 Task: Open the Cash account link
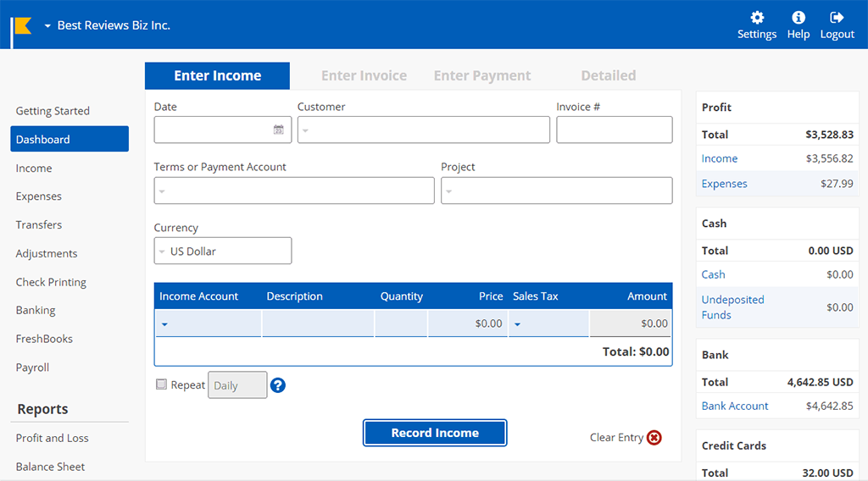713,274
